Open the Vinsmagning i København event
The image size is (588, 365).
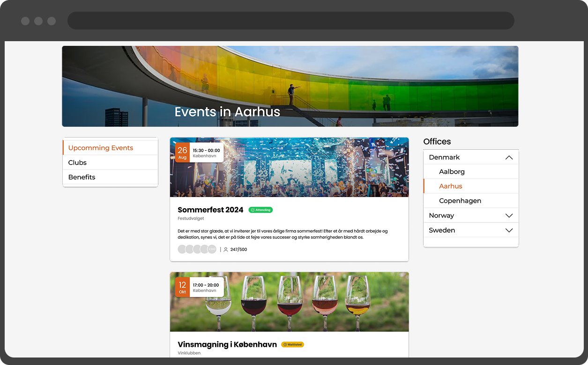227,344
